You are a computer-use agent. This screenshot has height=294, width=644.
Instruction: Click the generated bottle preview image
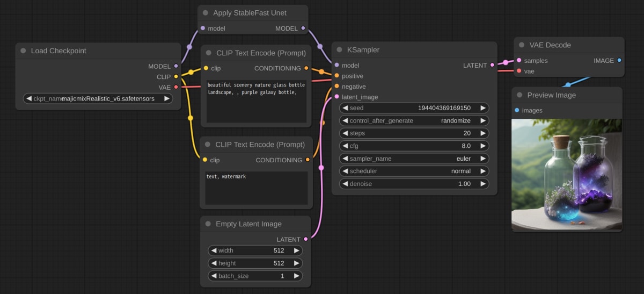pos(567,175)
